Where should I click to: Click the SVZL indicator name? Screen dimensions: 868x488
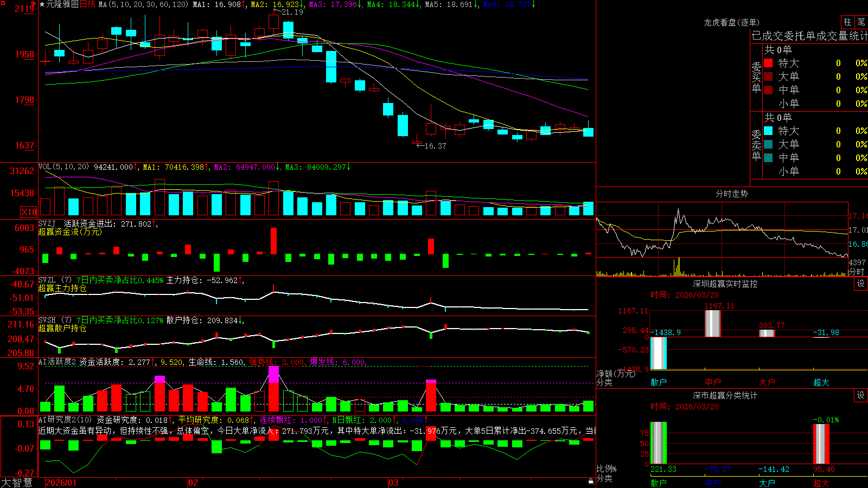[47, 280]
